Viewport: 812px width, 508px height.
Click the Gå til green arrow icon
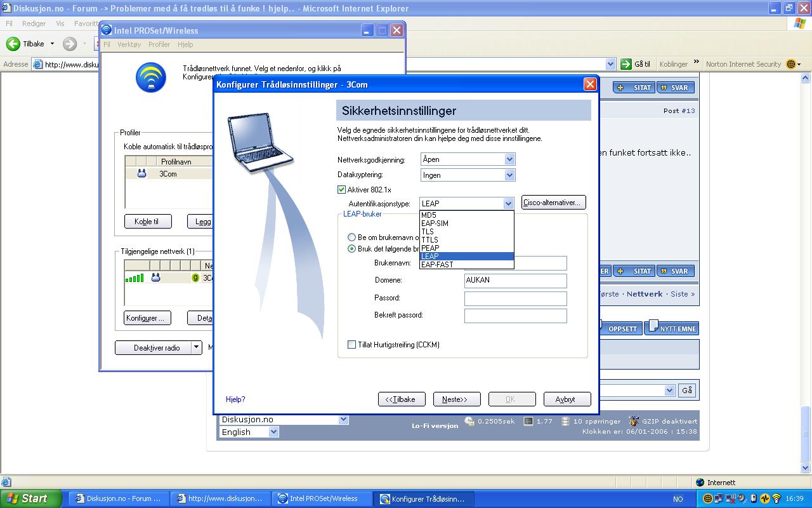pos(626,63)
